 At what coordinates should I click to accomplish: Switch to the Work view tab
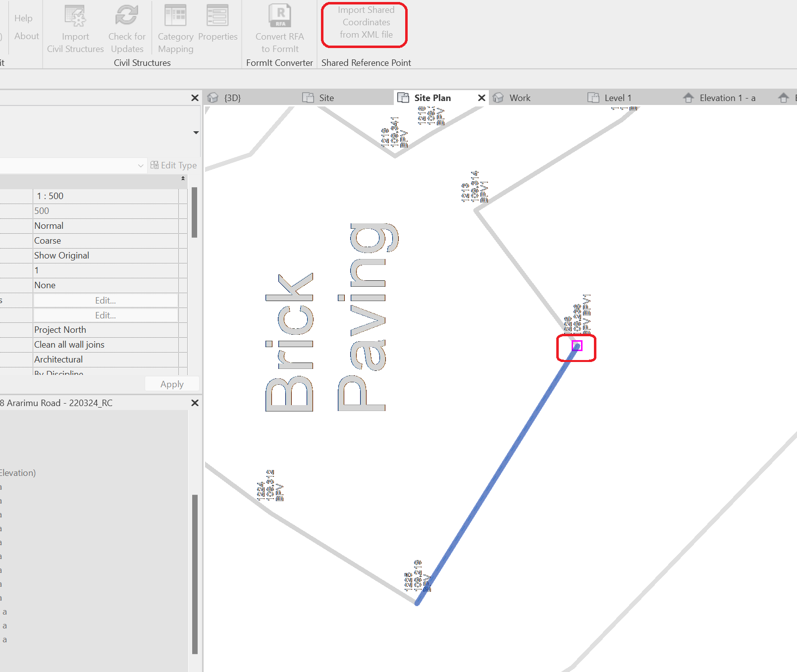pos(520,98)
